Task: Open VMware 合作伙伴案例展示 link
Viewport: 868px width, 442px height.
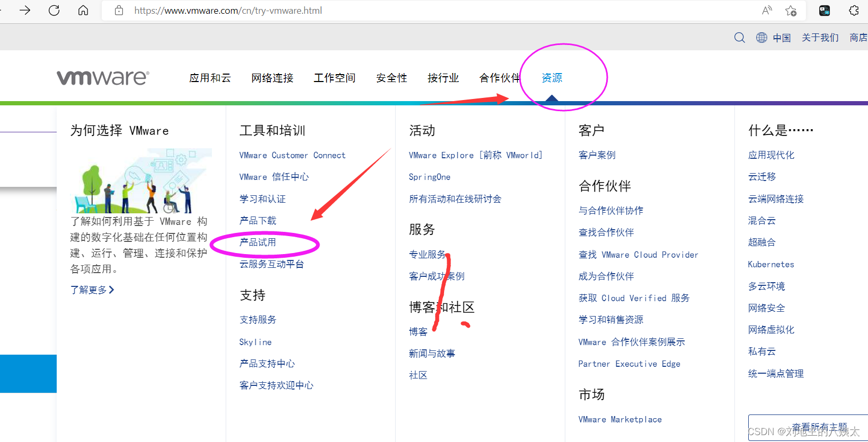Action: coord(632,342)
